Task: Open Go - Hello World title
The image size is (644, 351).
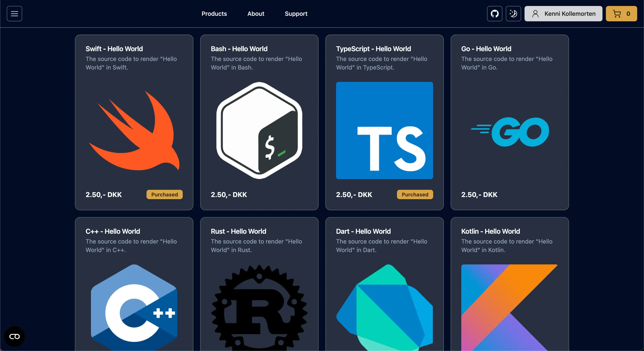Action: point(486,49)
